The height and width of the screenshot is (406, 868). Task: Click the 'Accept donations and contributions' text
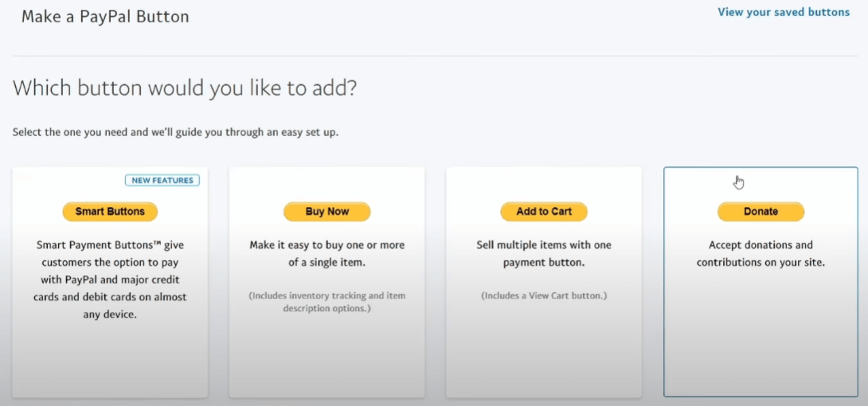(760, 254)
